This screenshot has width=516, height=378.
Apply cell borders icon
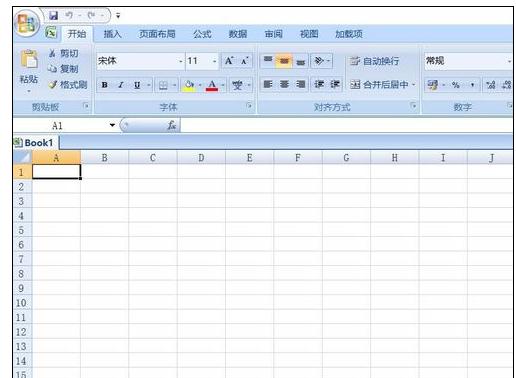pyautogui.click(x=163, y=85)
